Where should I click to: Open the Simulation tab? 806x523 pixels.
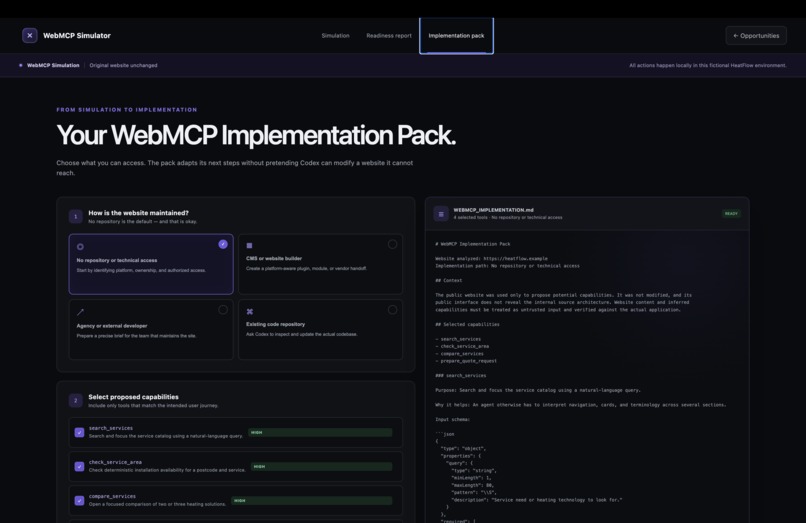click(335, 35)
